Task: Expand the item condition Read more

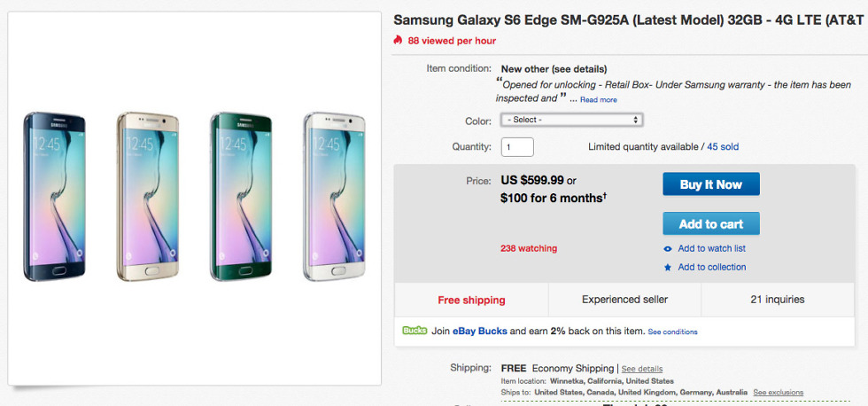Action: (x=599, y=100)
